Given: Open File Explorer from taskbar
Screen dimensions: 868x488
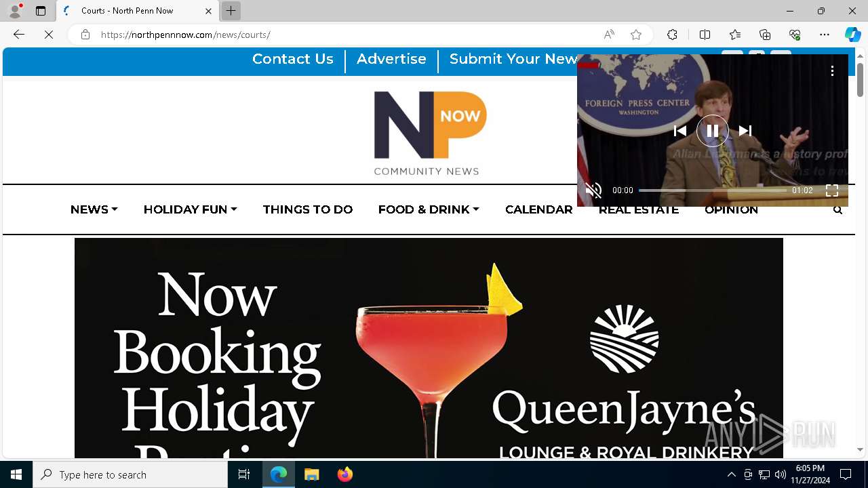Looking at the screenshot, I should (x=312, y=474).
